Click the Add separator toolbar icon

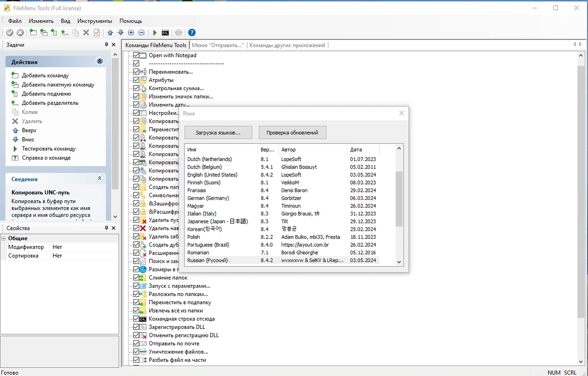[64, 33]
